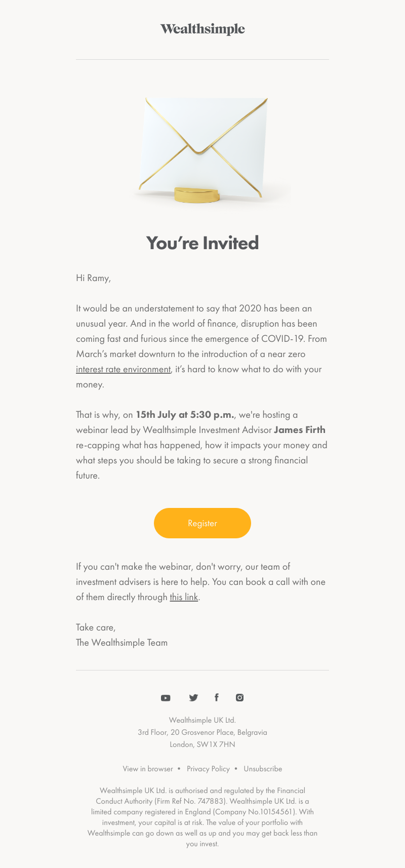Image resolution: width=405 pixels, height=868 pixels.
Task: Click 'The Wealthsimple Team' signature
Action: click(121, 643)
